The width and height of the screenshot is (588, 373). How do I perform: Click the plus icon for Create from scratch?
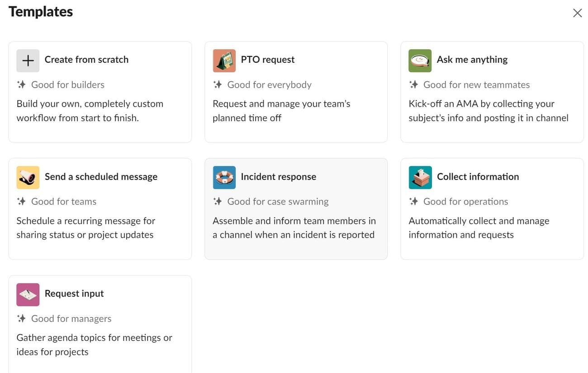pos(28,60)
